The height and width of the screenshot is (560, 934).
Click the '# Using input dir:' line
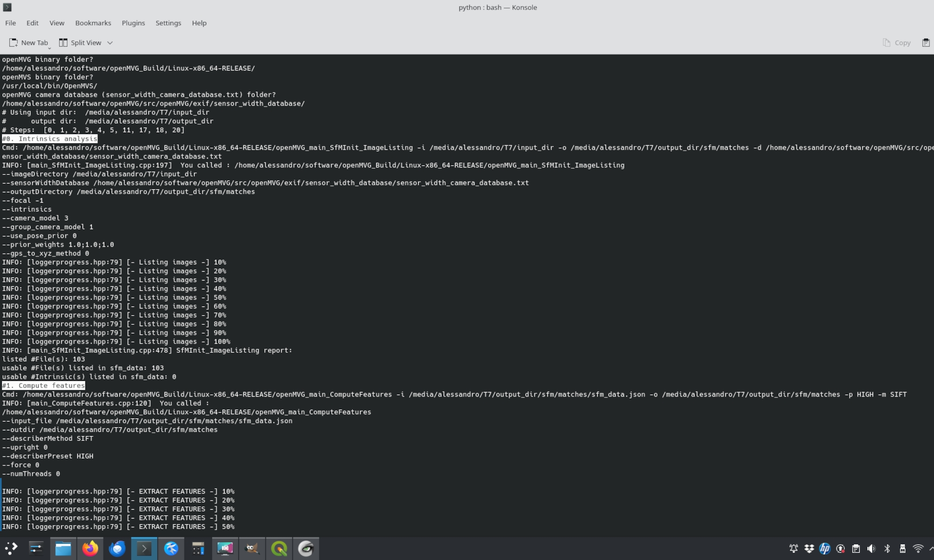pos(106,112)
